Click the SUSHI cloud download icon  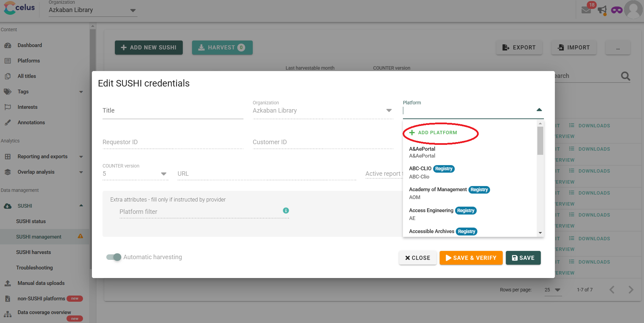8,206
